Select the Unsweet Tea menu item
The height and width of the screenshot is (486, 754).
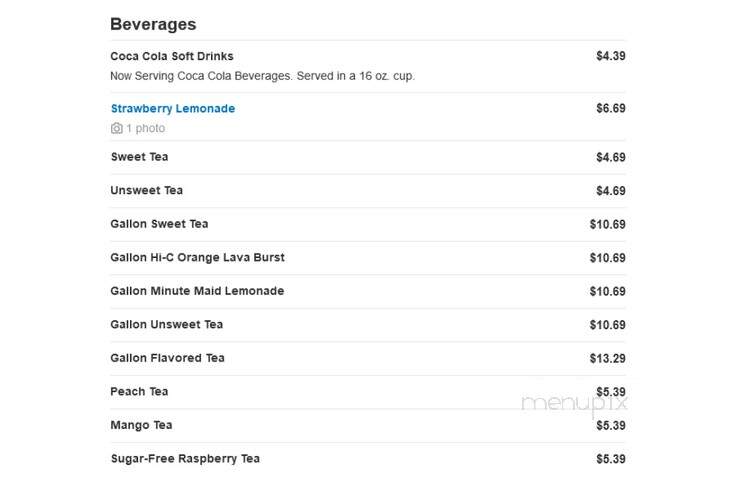pos(147,190)
